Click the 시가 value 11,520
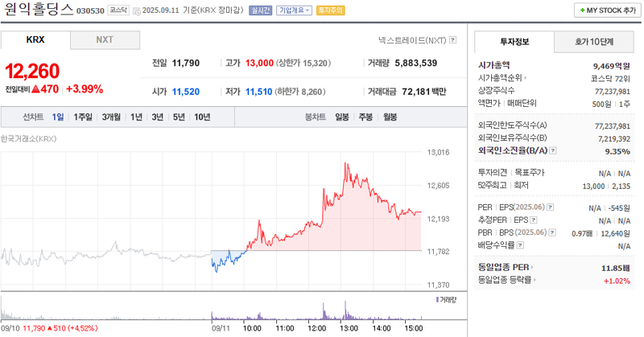Screen dimensions: 644x337 coord(186,92)
